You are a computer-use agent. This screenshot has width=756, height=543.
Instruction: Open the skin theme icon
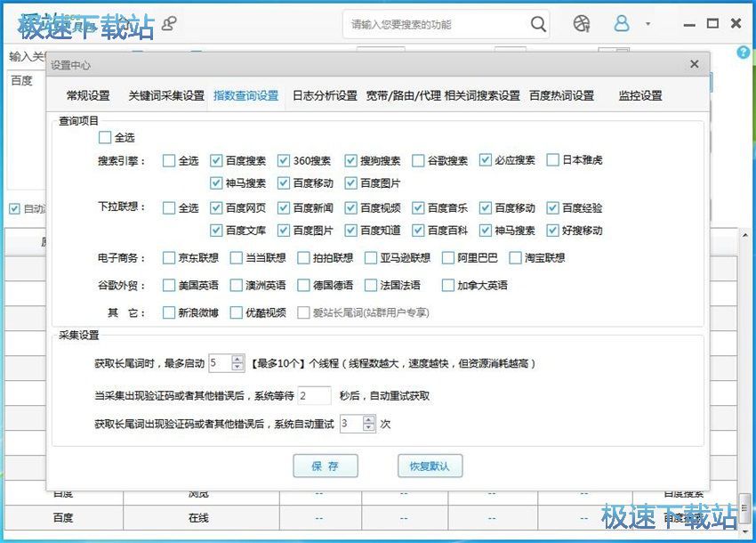tap(582, 23)
